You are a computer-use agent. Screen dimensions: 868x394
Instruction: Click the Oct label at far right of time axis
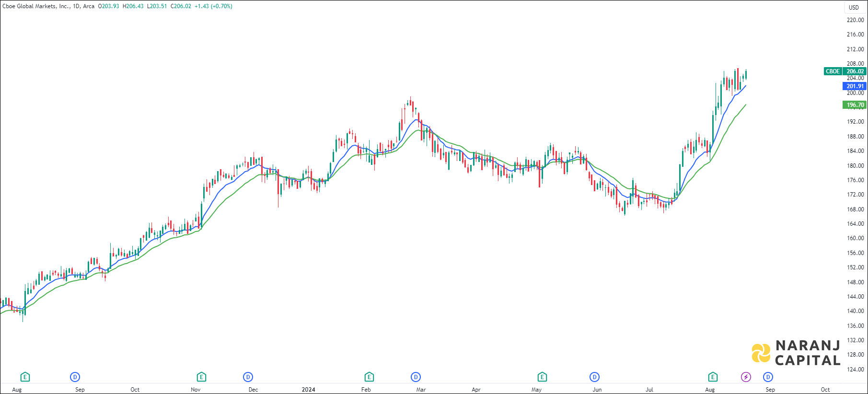[825, 390]
